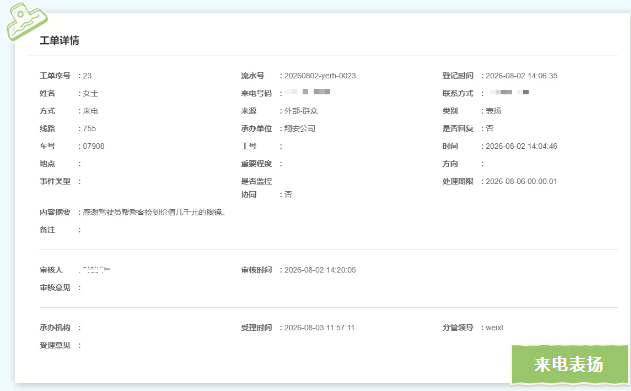The image size is (631, 391).
Task: Click the 方向 label
Action: (x=450, y=164)
